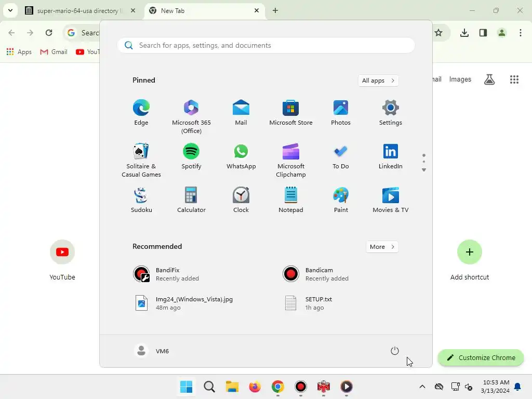Click Customize Chrome button

coord(481,357)
